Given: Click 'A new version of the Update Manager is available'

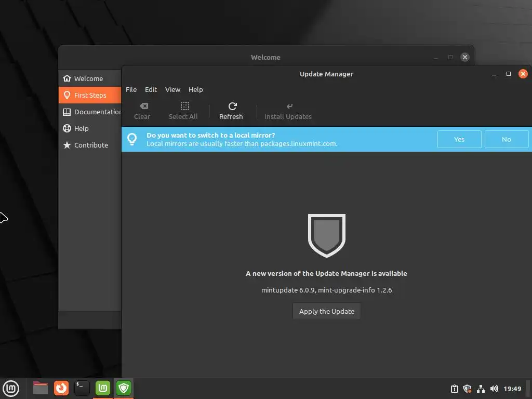Looking at the screenshot, I should [x=326, y=273].
